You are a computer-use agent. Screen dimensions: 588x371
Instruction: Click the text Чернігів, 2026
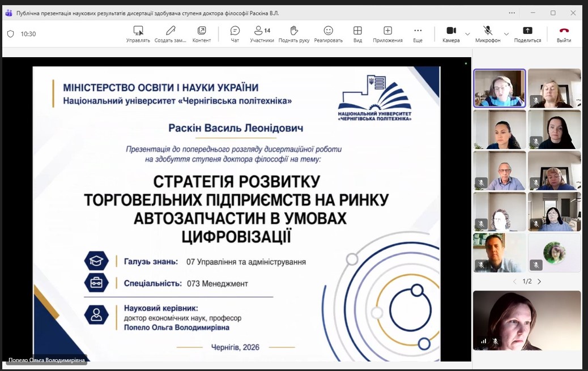pos(235,347)
